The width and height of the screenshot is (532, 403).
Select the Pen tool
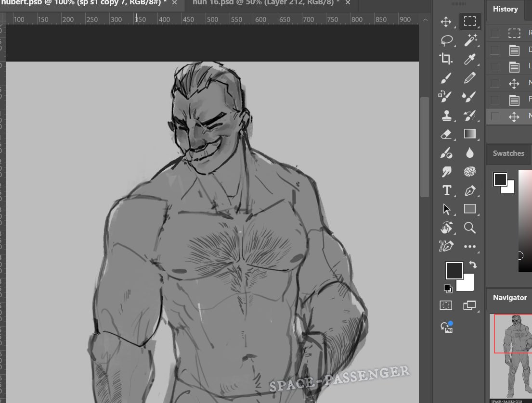[x=470, y=190]
